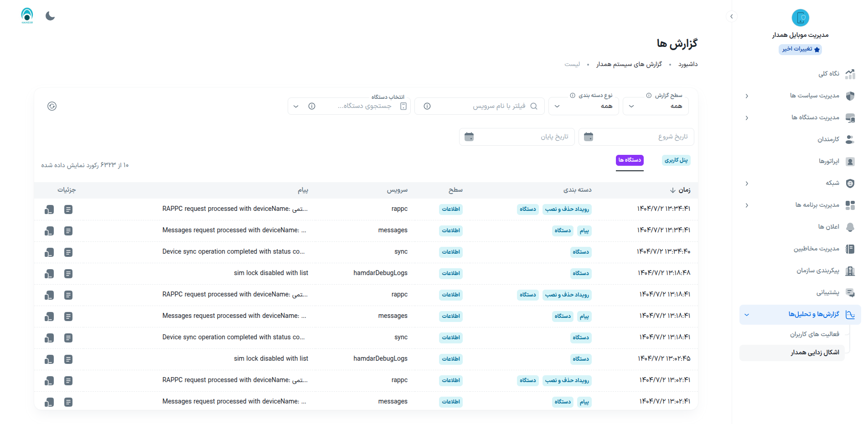868x424 pixels.
Task: Click the refresh icon in the filter bar
Action: 52,106
